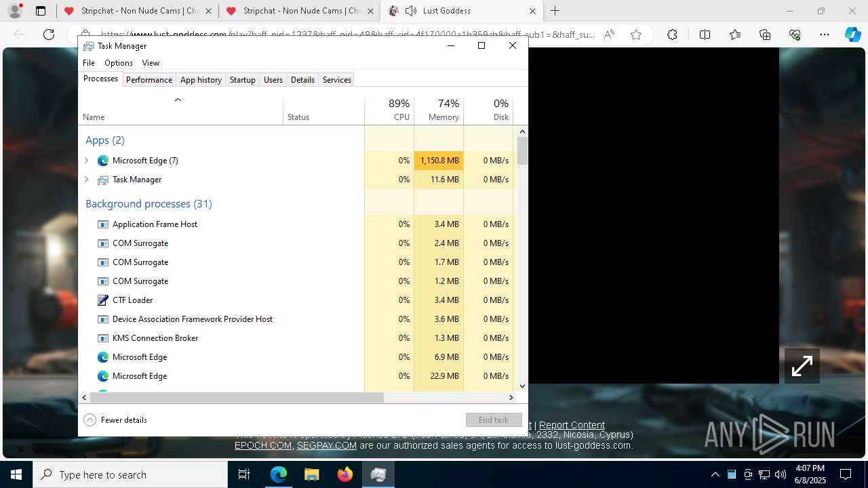Viewport: 868px width, 488px height.
Task: Switch to the Startup tab
Action: (242, 79)
